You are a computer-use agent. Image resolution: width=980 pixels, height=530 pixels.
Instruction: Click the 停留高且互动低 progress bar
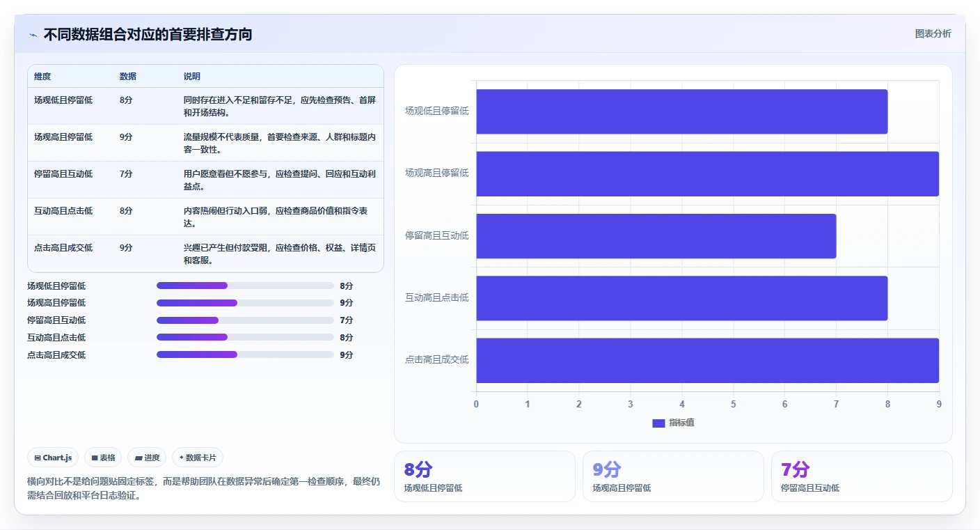(245, 320)
